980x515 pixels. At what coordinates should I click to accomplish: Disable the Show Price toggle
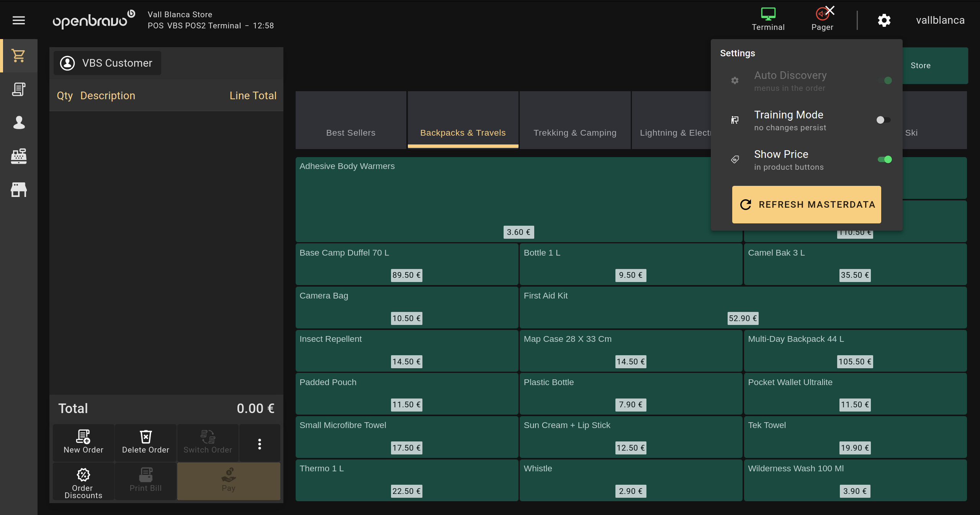(x=884, y=159)
